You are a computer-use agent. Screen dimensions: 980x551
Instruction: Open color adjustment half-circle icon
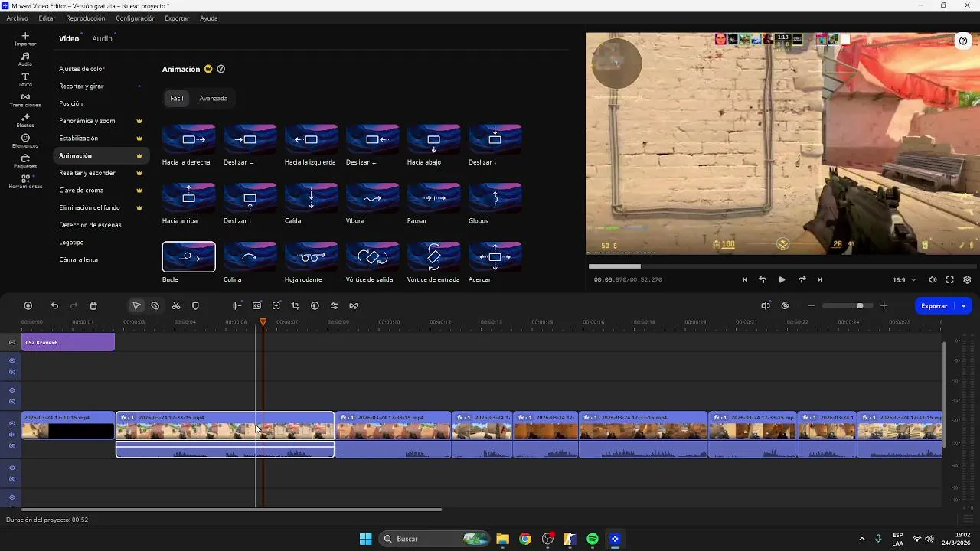pyautogui.click(x=315, y=305)
